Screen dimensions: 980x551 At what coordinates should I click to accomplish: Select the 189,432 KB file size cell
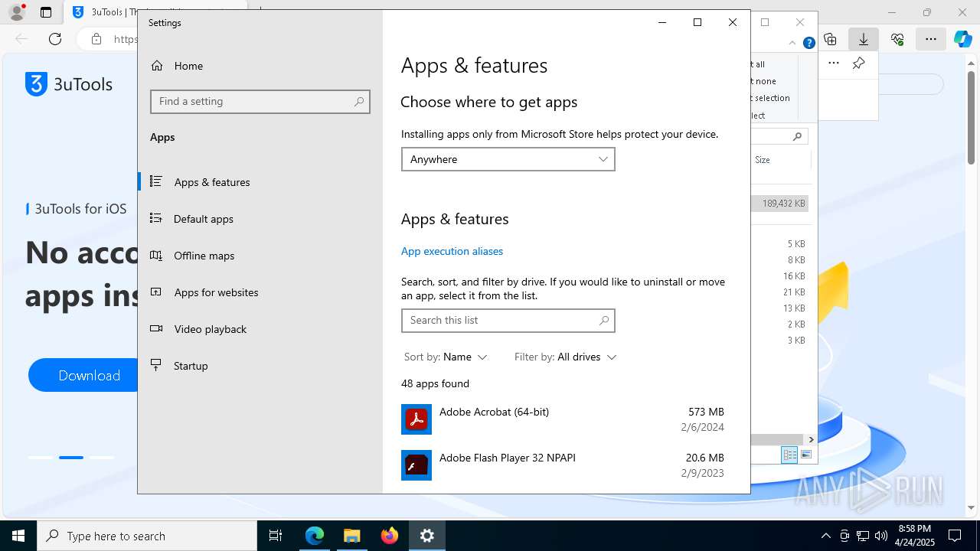click(x=783, y=204)
